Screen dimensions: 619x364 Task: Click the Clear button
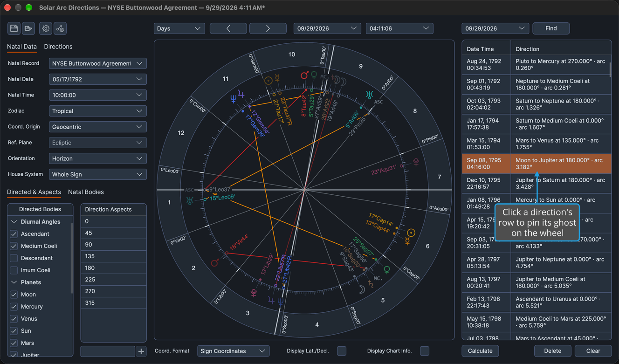[x=593, y=351]
